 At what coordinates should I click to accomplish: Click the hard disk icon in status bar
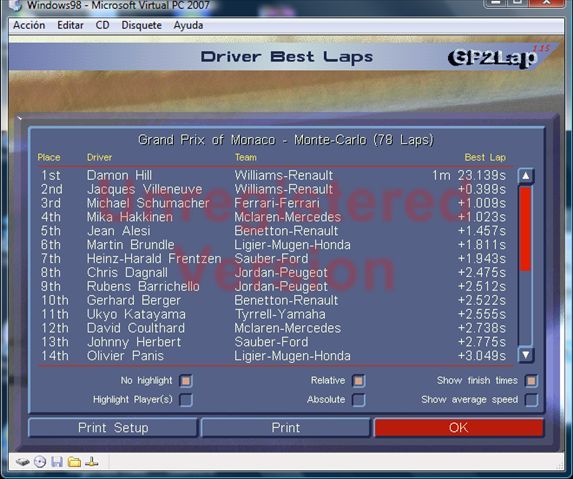[23, 462]
